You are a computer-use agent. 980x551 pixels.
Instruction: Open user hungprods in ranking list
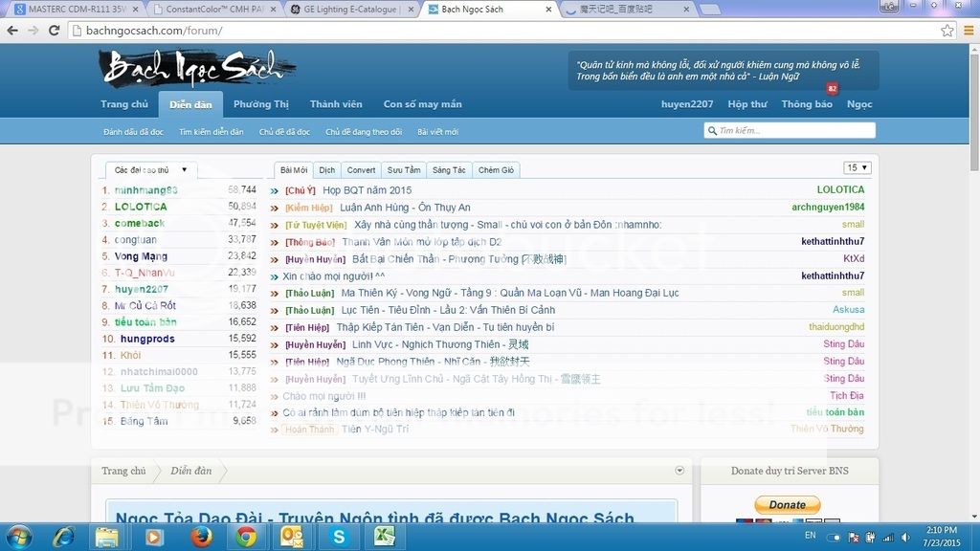pos(147,339)
